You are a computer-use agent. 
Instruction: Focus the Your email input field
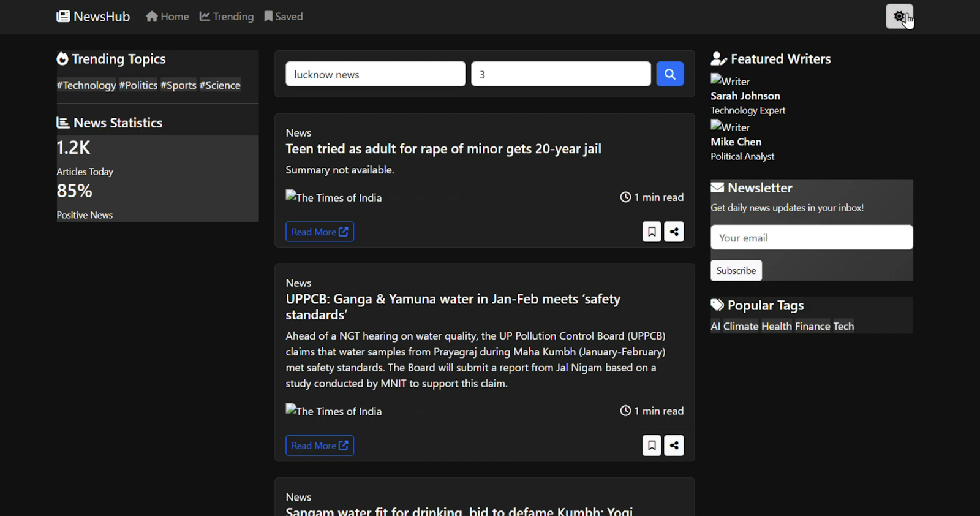point(811,238)
